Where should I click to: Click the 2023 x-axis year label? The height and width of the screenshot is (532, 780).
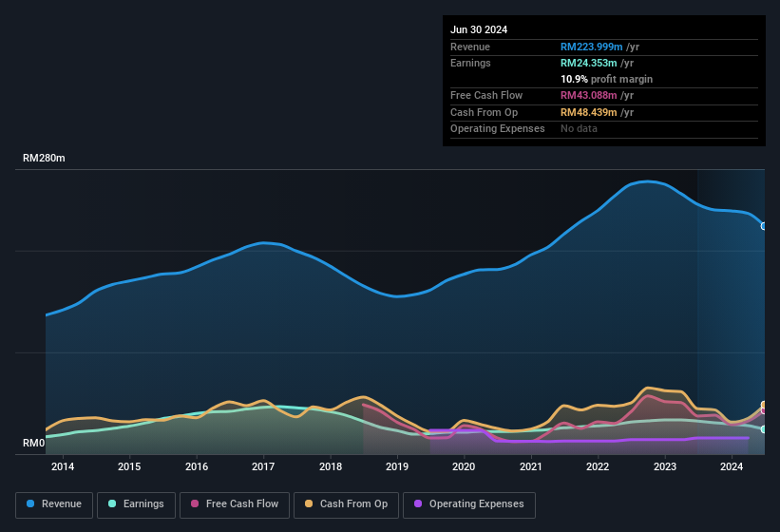coord(665,466)
